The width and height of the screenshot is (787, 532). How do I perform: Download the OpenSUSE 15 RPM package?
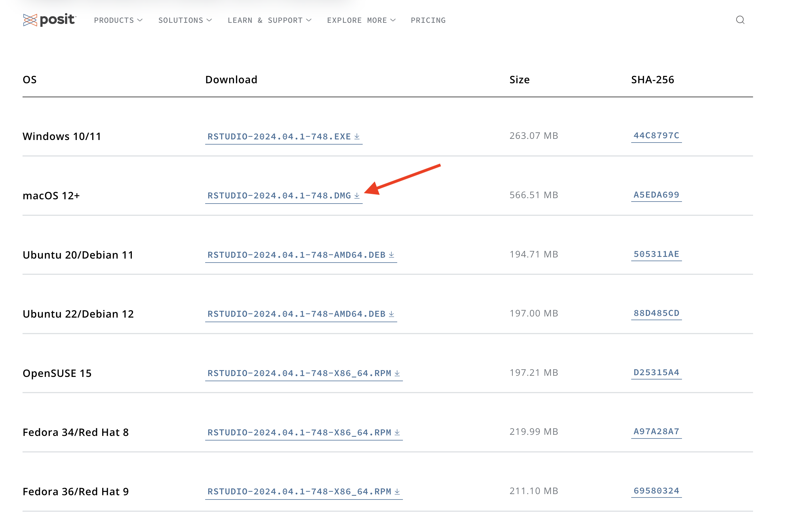pos(304,373)
